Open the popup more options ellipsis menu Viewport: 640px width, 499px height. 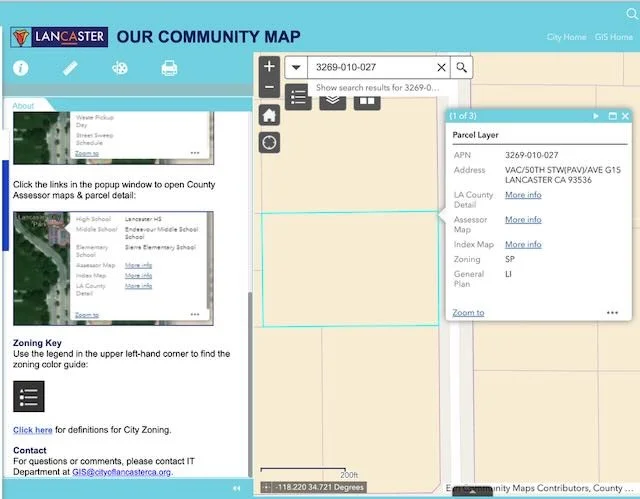612,313
